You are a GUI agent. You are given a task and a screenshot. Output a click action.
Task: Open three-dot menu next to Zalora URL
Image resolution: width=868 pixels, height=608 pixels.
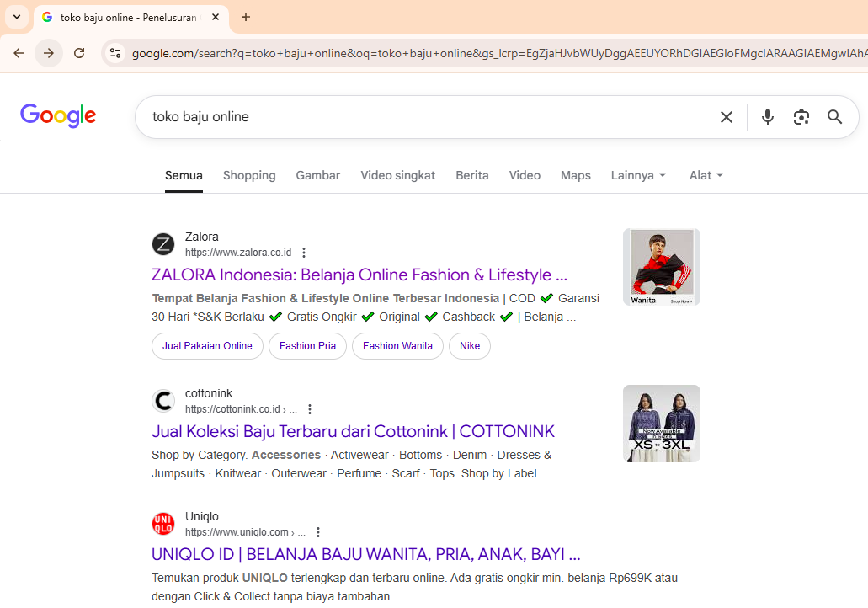tap(304, 253)
